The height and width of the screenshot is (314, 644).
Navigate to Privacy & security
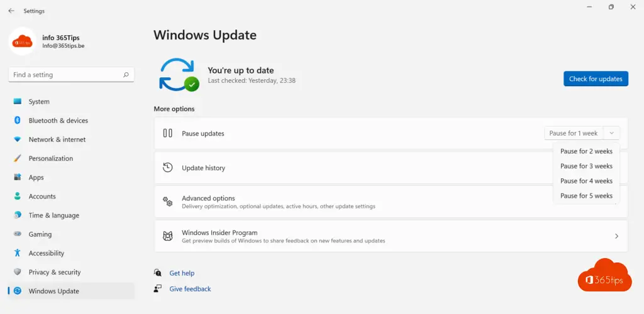coord(72,272)
